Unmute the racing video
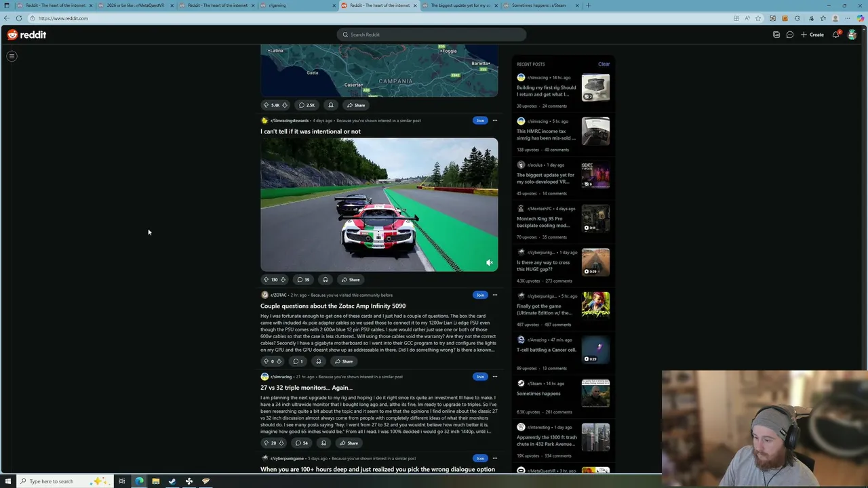The height and width of the screenshot is (488, 868). [489, 262]
